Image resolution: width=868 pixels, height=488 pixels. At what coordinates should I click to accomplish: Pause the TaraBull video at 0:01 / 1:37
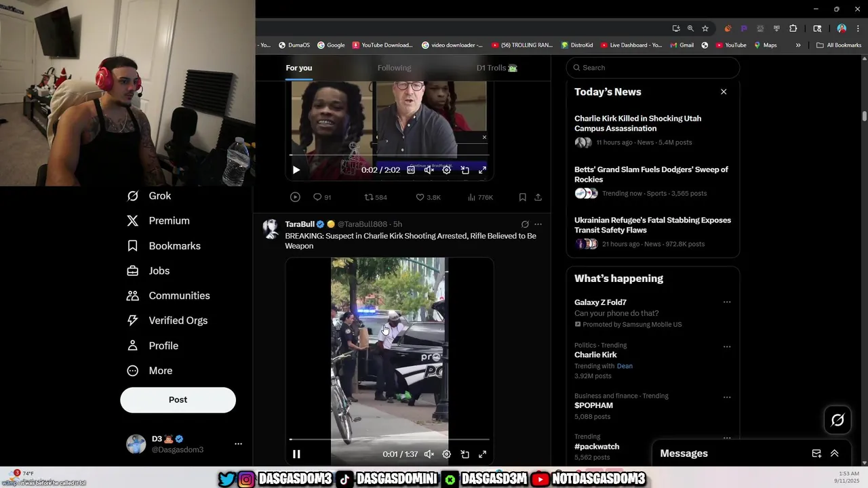[296, 454]
